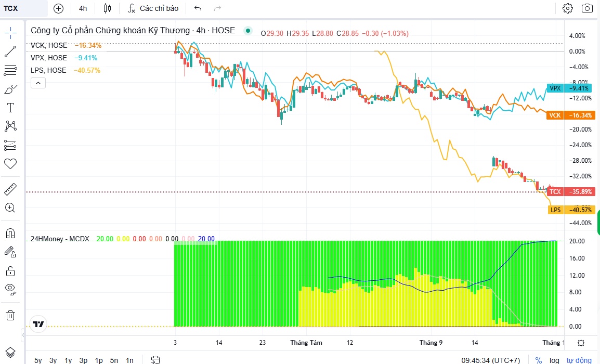600x364 pixels.
Task: Select the VCK, HOSE legend entry
Action: coord(49,45)
